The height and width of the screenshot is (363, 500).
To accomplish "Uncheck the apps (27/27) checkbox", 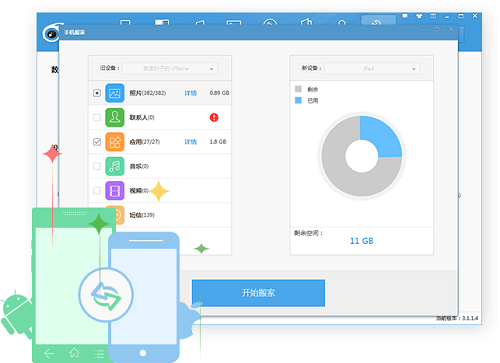I will (x=97, y=142).
